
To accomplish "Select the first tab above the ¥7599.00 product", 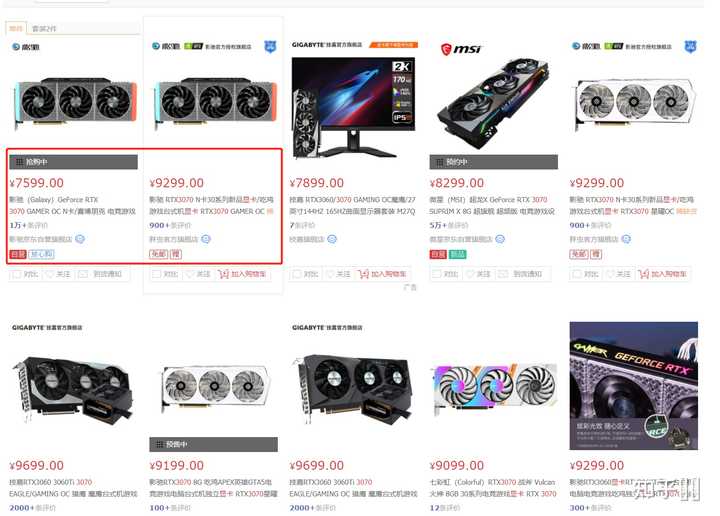I will (16, 28).
